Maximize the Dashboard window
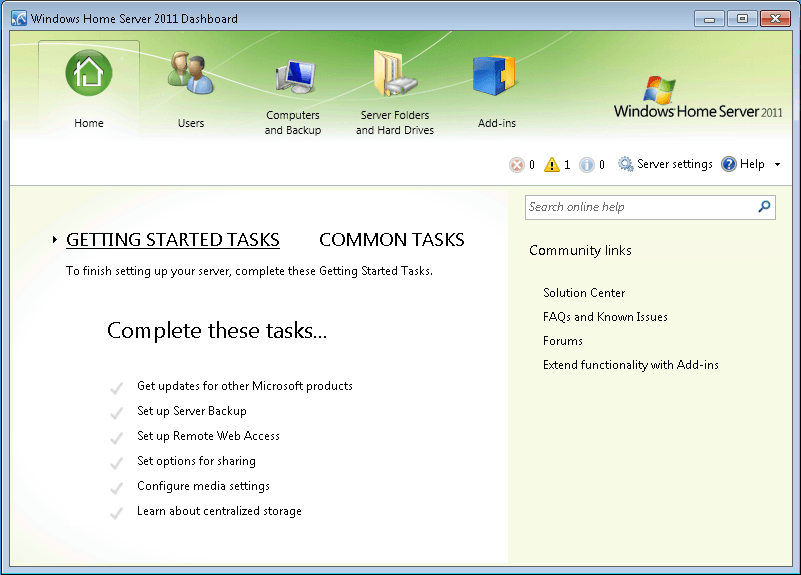Image resolution: width=801 pixels, height=575 pixels. (x=742, y=19)
